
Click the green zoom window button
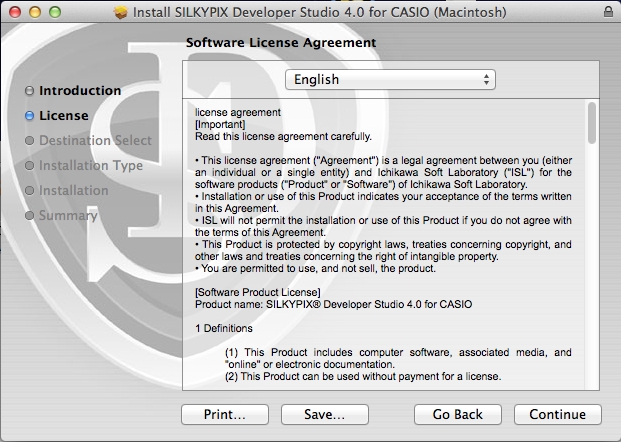point(55,12)
